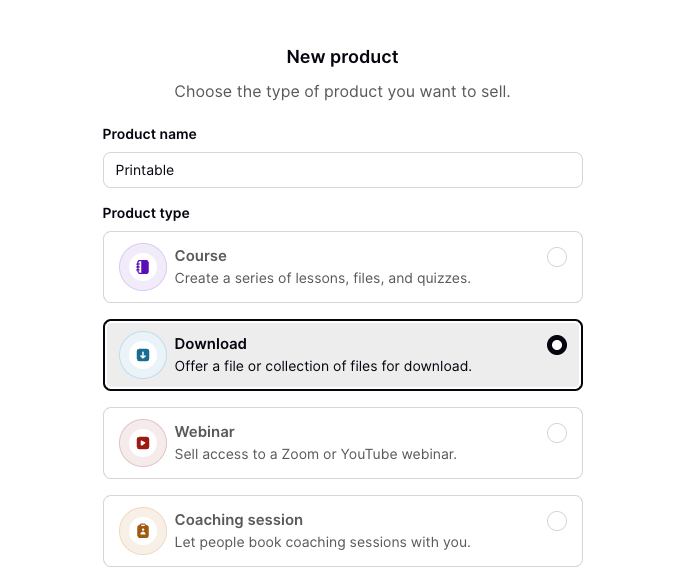Screen dimensions: 688x582
Task: Choose the Webinar radio button
Action: click(x=557, y=433)
